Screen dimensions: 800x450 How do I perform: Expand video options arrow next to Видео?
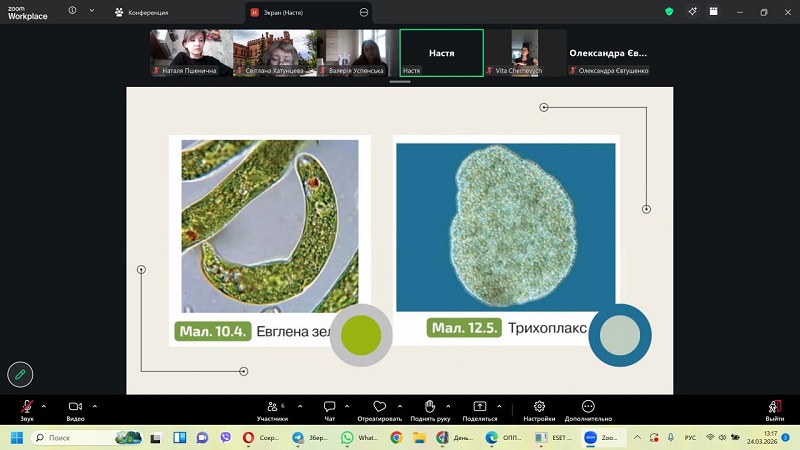(95, 406)
